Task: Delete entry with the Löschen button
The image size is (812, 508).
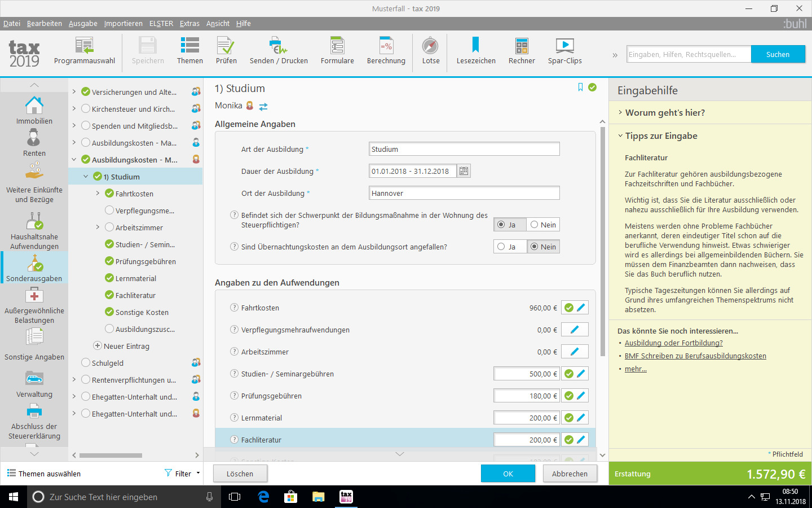Action: pyautogui.click(x=240, y=474)
